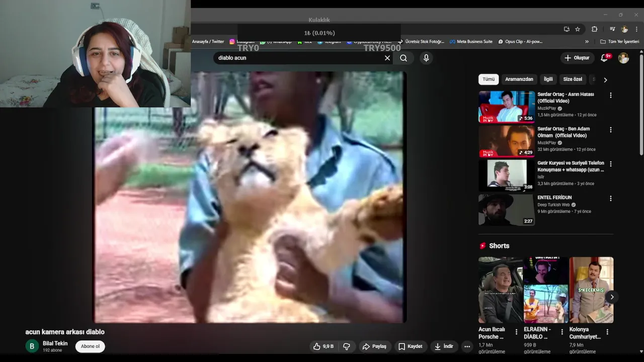Open Serdar Ortaç - Asrın Hatası thumbnail

tap(507, 107)
